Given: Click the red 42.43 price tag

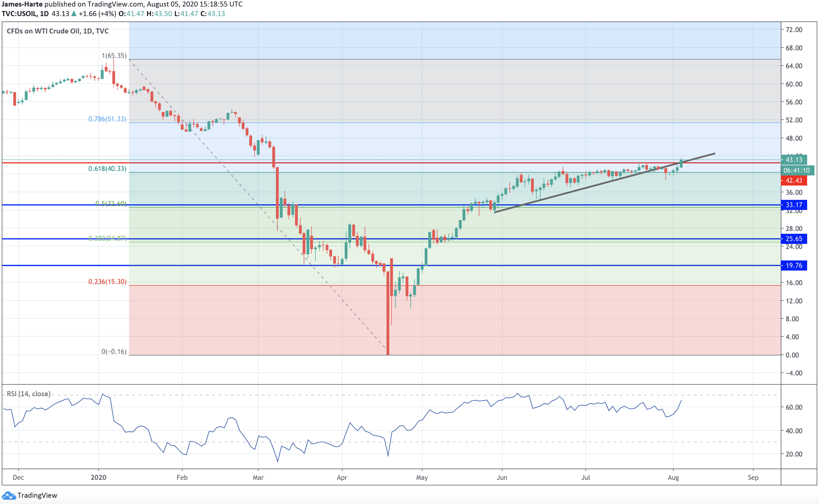Looking at the screenshot, I should click(x=794, y=181).
